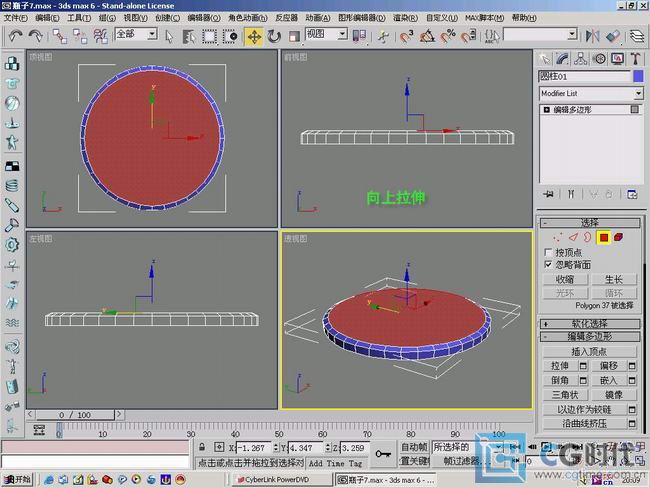Click the Z coordinate value field
This screenshot has width=650, height=488.
354,448
